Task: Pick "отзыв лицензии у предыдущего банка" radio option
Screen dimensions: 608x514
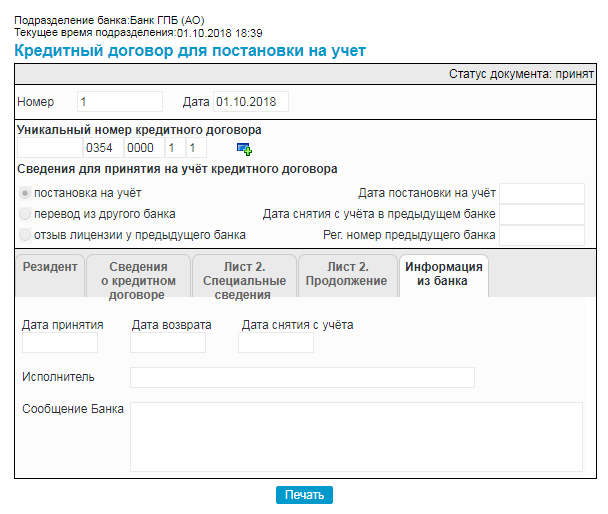Action: click(x=26, y=234)
